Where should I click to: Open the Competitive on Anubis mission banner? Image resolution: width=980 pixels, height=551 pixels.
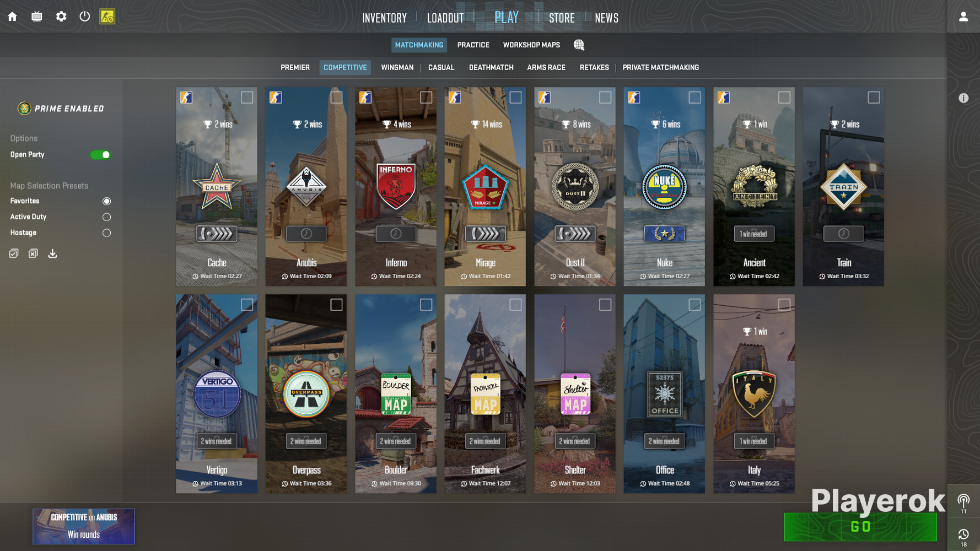tap(84, 526)
